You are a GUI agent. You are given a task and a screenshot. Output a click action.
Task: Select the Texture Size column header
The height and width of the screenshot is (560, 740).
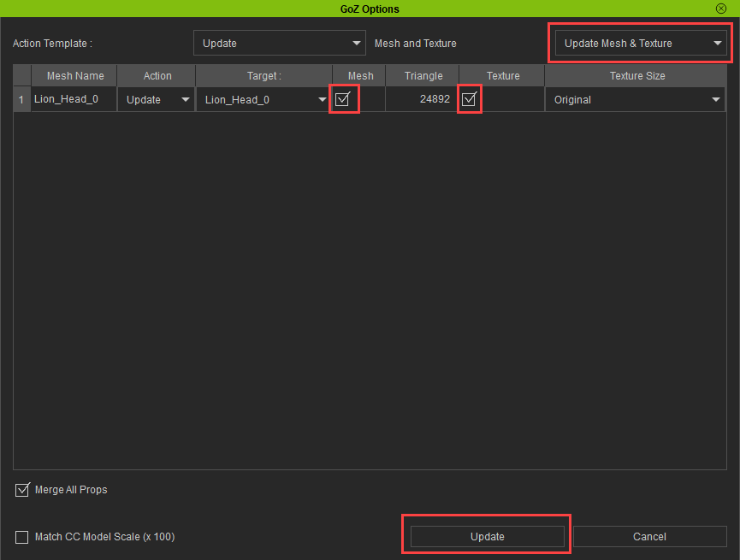(637, 76)
